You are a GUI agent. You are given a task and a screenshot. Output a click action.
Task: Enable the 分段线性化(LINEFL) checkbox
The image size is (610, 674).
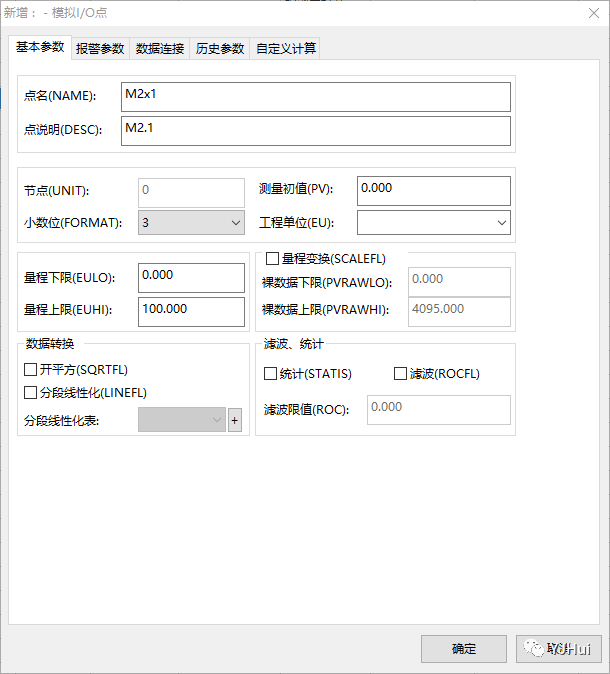pyautogui.click(x=30, y=392)
